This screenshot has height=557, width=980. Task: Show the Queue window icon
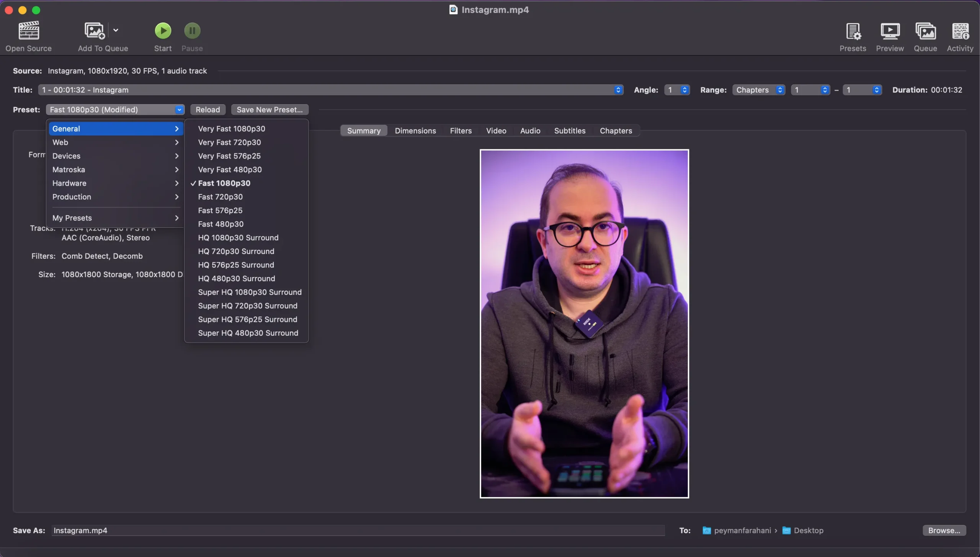925,31
